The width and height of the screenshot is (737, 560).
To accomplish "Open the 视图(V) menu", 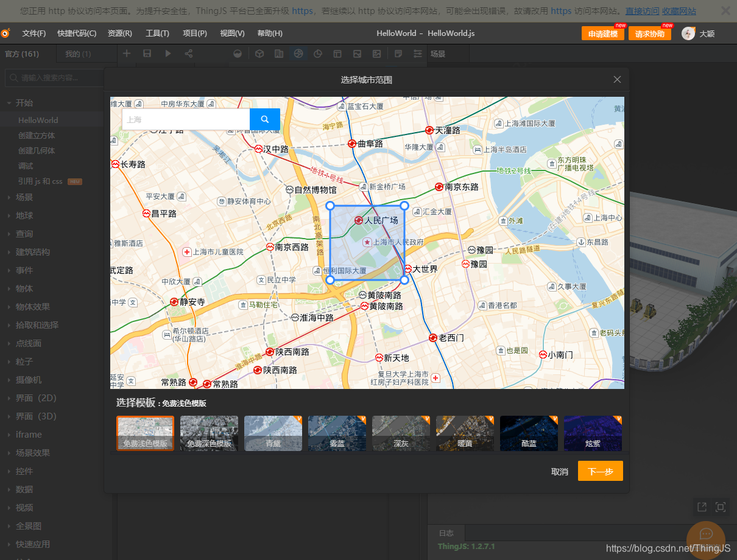I will click(x=232, y=33).
